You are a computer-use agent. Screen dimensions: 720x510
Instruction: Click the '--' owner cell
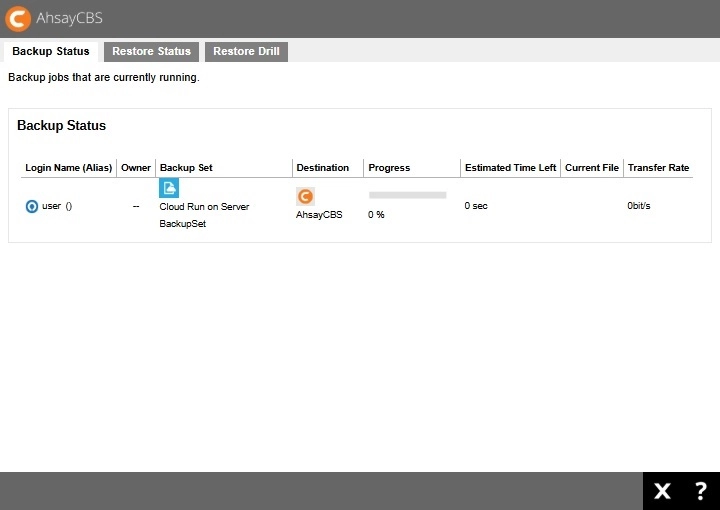136,207
